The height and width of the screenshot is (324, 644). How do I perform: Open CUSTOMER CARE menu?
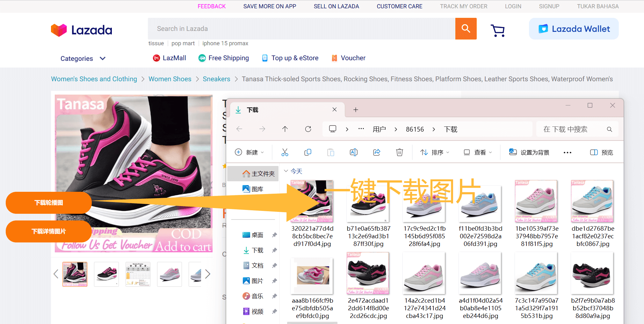point(399,6)
